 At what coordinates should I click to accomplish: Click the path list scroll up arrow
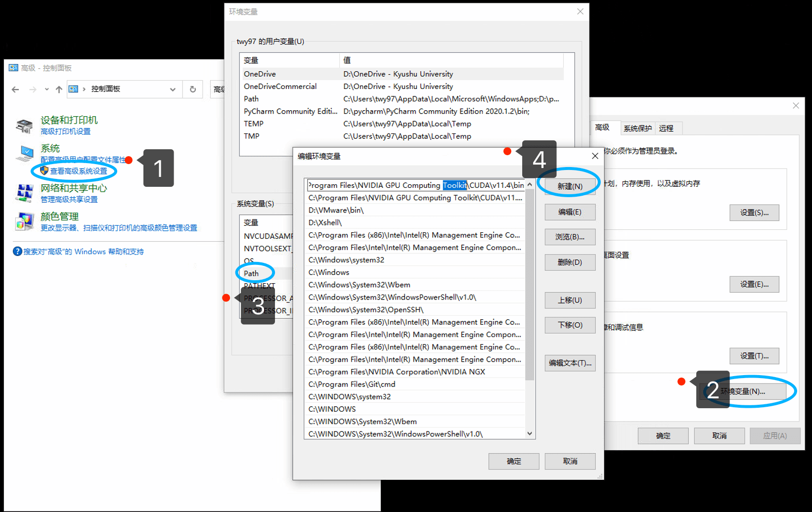point(530,185)
